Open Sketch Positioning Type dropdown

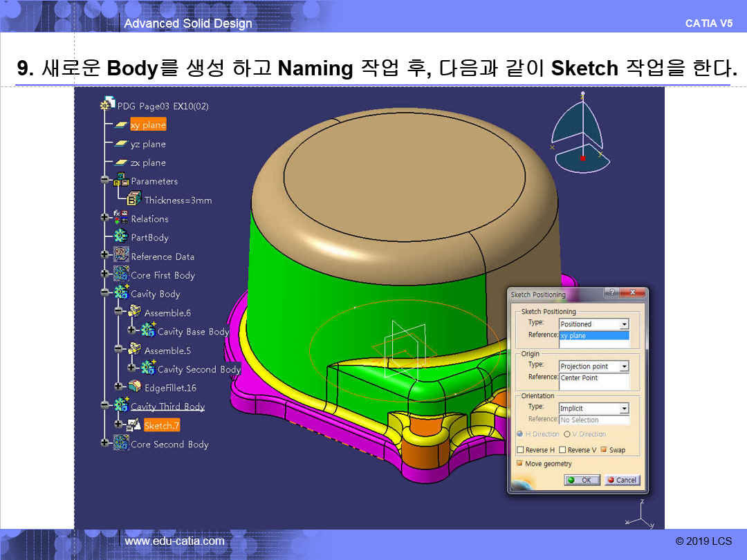point(624,324)
